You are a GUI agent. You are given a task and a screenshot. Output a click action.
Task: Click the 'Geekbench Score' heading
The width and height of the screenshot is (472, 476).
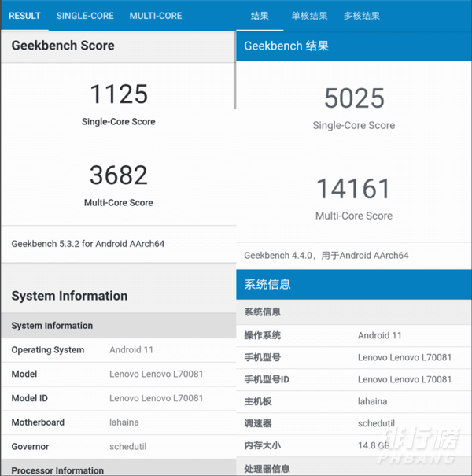click(63, 46)
